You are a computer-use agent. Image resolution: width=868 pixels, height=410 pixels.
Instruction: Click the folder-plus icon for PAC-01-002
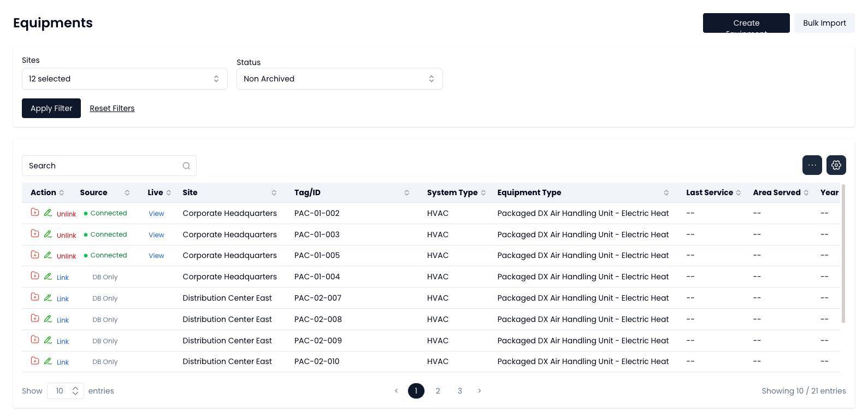pos(35,212)
